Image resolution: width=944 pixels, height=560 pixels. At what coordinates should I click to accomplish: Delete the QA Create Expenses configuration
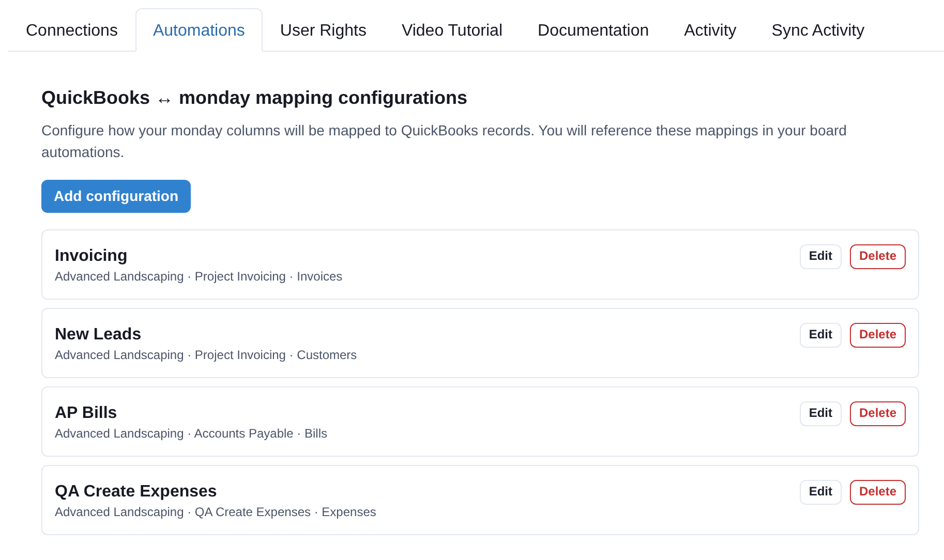click(x=877, y=492)
